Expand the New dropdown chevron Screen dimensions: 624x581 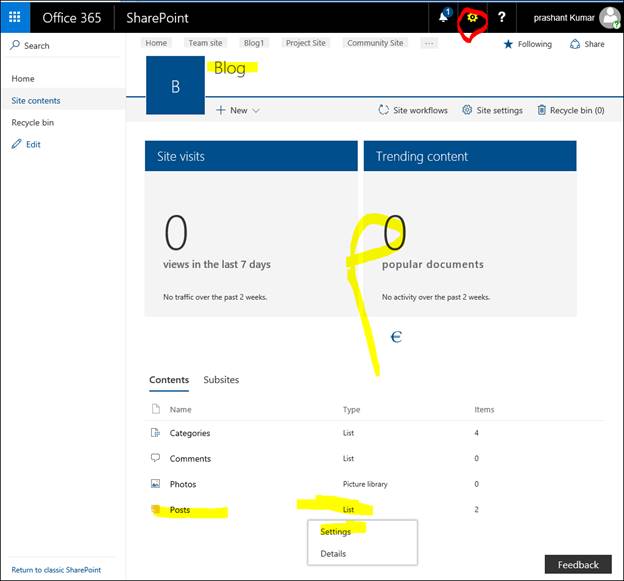tap(256, 110)
